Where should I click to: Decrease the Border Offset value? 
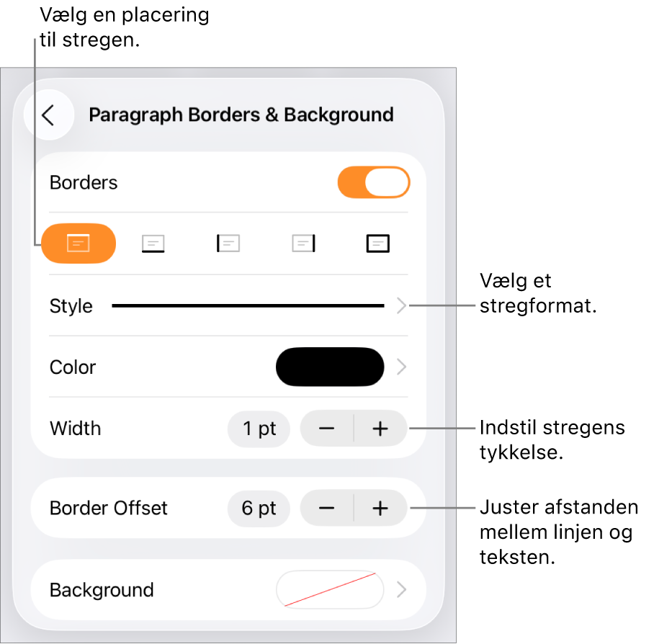[x=326, y=508]
